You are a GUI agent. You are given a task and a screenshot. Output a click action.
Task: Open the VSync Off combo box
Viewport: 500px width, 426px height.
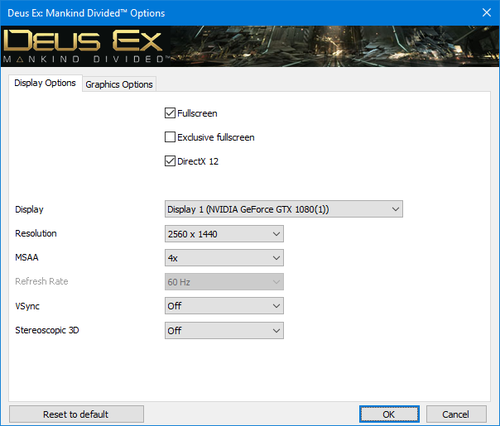pyautogui.click(x=224, y=306)
